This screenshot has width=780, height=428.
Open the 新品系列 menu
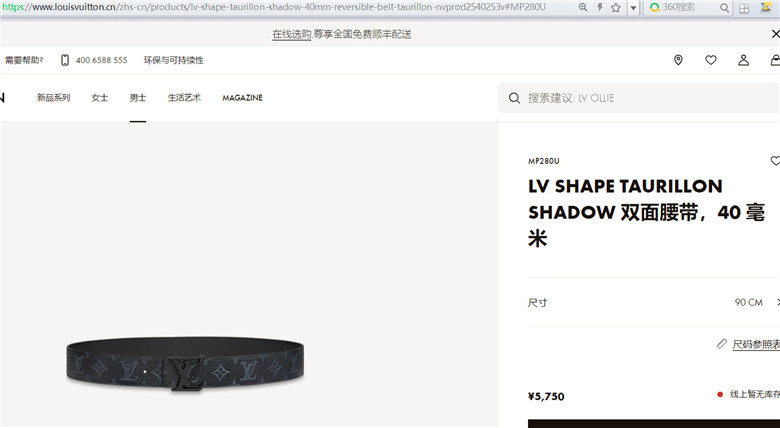pos(53,98)
